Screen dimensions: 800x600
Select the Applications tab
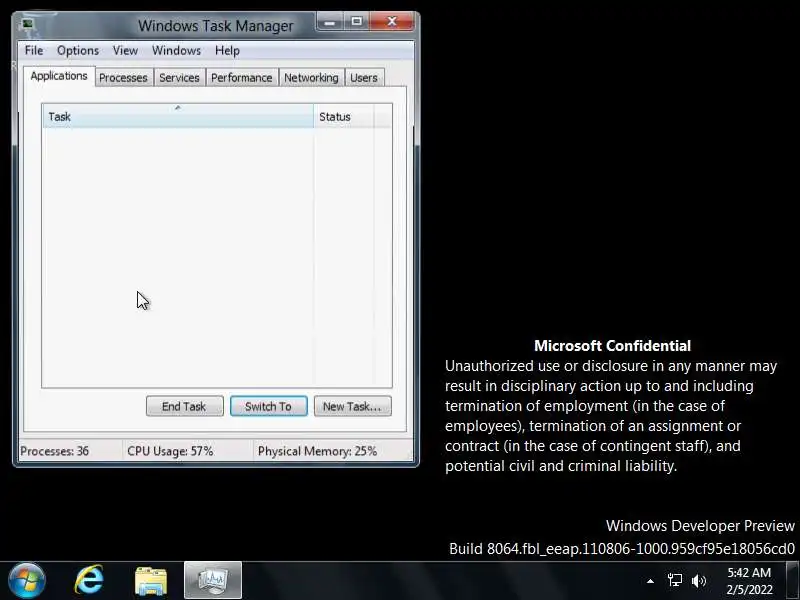[x=59, y=76]
